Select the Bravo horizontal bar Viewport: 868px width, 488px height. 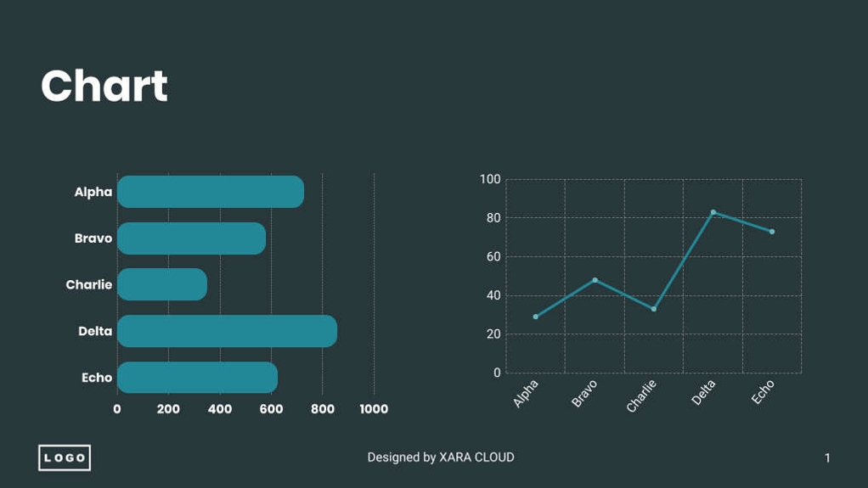pos(191,238)
